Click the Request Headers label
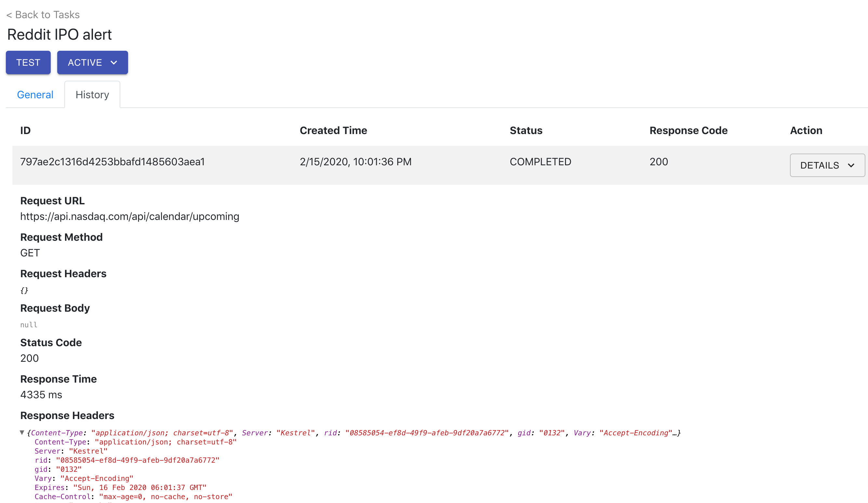868x503 pixels. point(63,273)
